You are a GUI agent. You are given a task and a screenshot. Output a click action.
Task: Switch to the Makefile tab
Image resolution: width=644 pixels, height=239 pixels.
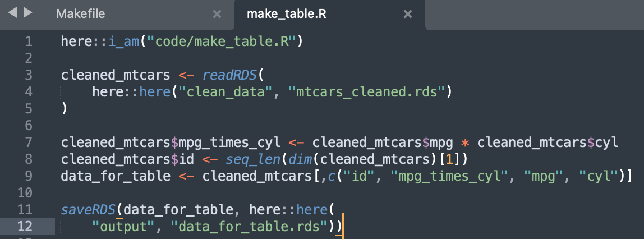80,15
